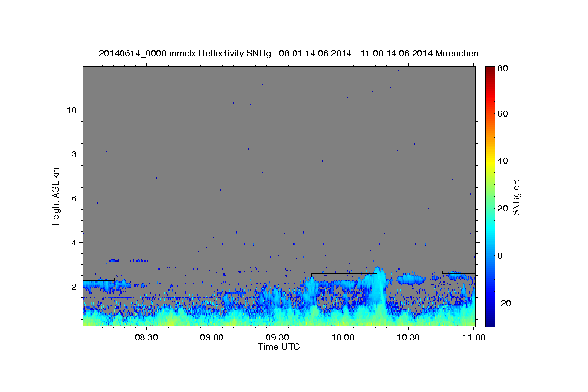
Task: Select the 09:30 time axis label
Action: [x=277, y=337]
